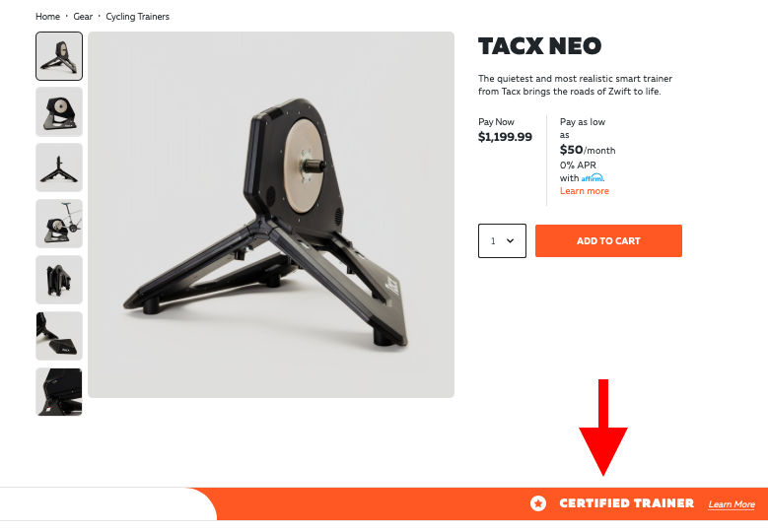Image resolution: width=768 pixels, height=532 pixels.
Task: Open the thumbnail showing trainer with bicycle
Action: click(x=59, y=224)
